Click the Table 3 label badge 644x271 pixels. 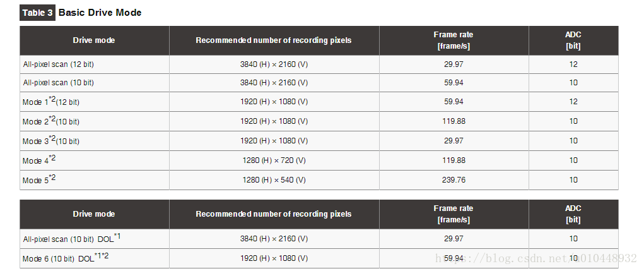tap(37, 13)
